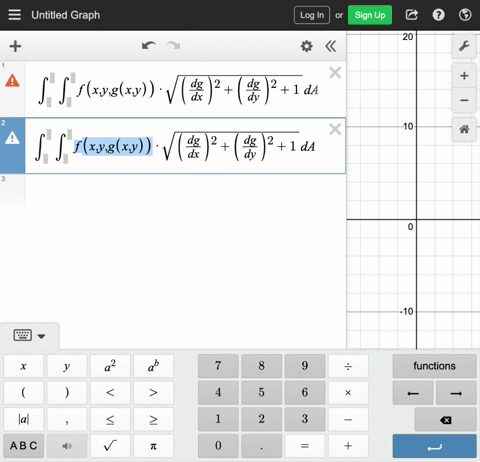The image size is (480, 462).
Task: Zoom in on the graph
Action: pos(464,76)
